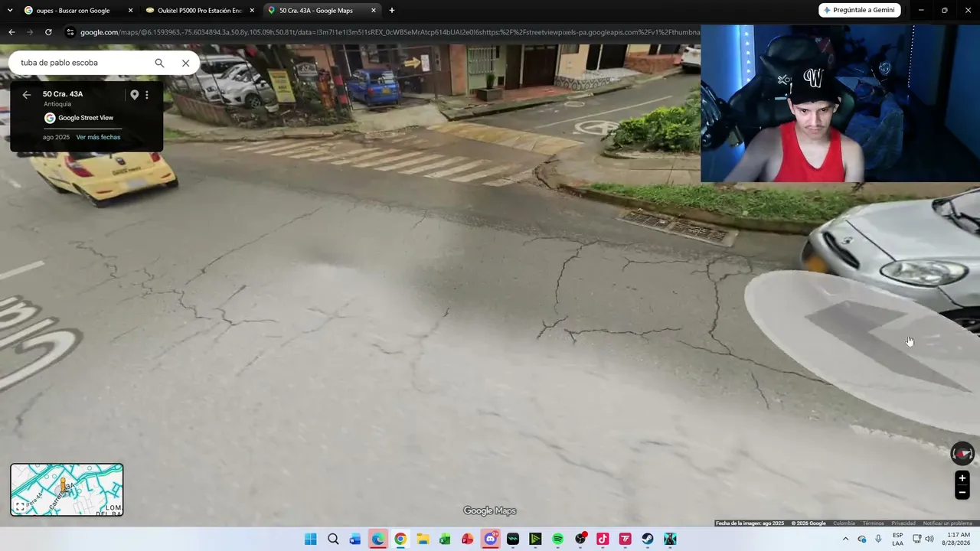Click the microphone icon in system tray
Screen dimensions: 980x551
878,539
